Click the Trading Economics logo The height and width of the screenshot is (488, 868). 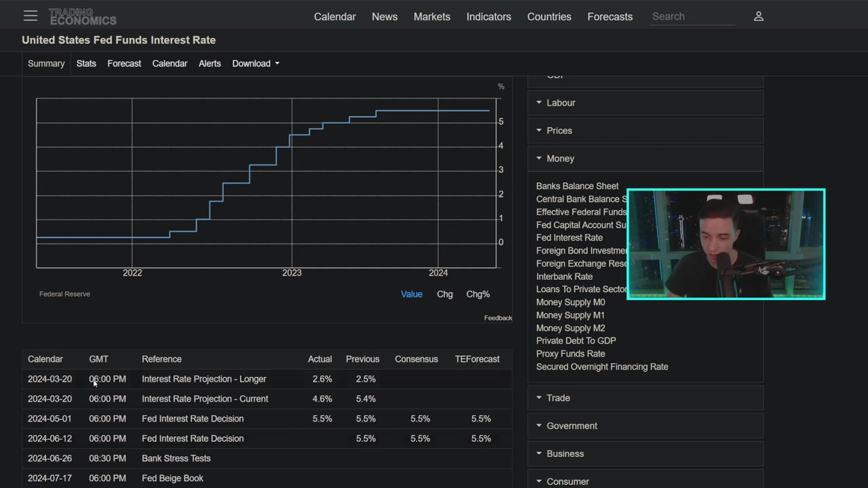pyautogui.click(x=83, y=16)
